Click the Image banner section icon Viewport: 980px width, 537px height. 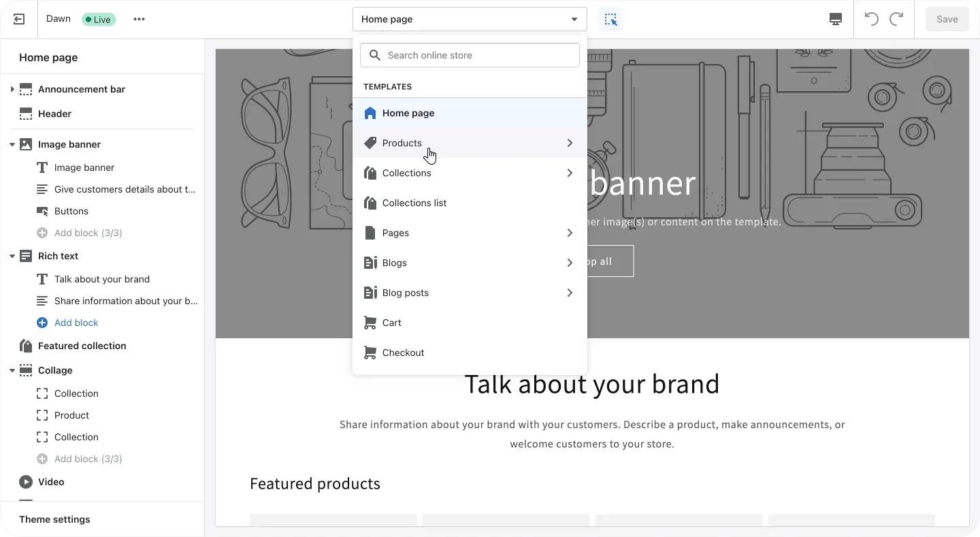click(27, 144)
